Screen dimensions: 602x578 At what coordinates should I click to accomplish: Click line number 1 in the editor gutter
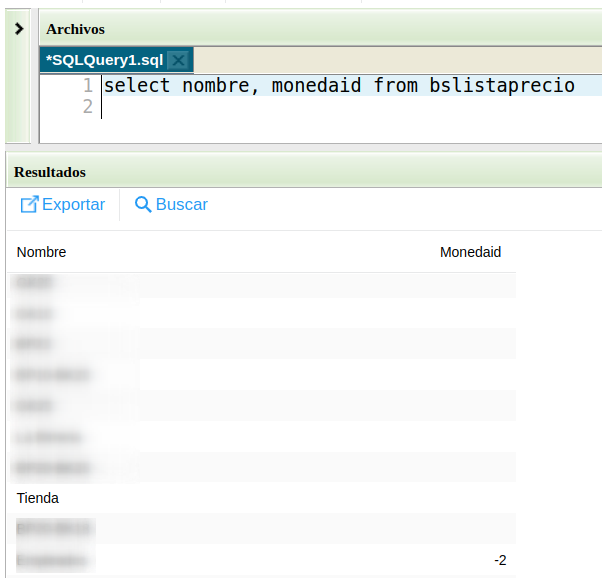pos(88,86)
